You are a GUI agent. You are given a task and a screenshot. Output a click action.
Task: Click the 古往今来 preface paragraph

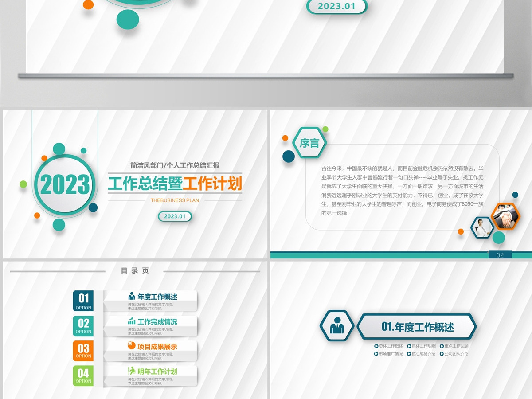pos(402,191)
